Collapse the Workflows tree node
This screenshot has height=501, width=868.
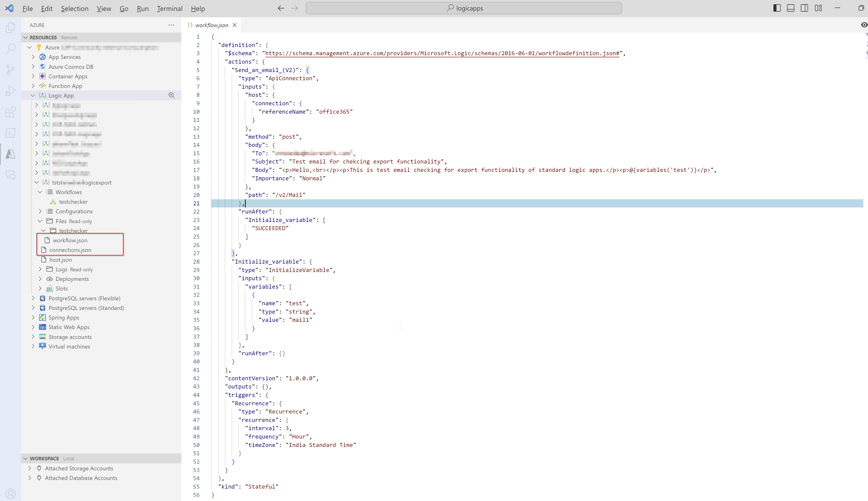pos(40,192)
